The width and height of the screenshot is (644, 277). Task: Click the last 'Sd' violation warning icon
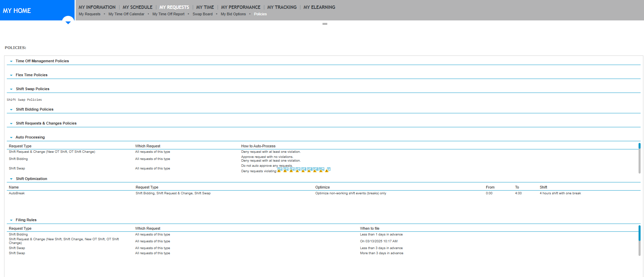pyautogui.click(x=315, y=170)
